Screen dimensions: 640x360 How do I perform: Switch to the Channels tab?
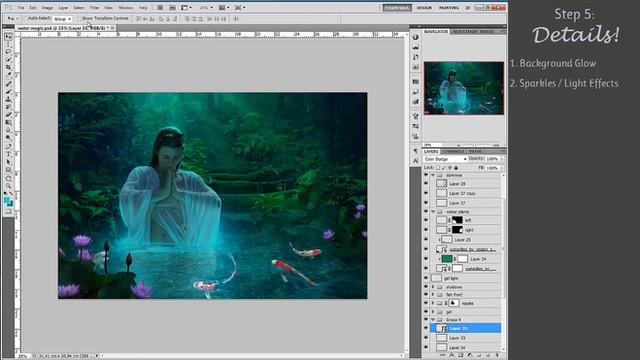[453, 151]
